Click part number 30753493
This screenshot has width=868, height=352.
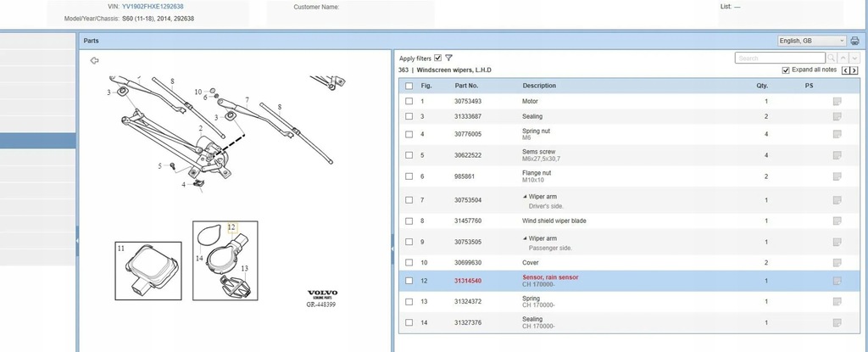468,102
